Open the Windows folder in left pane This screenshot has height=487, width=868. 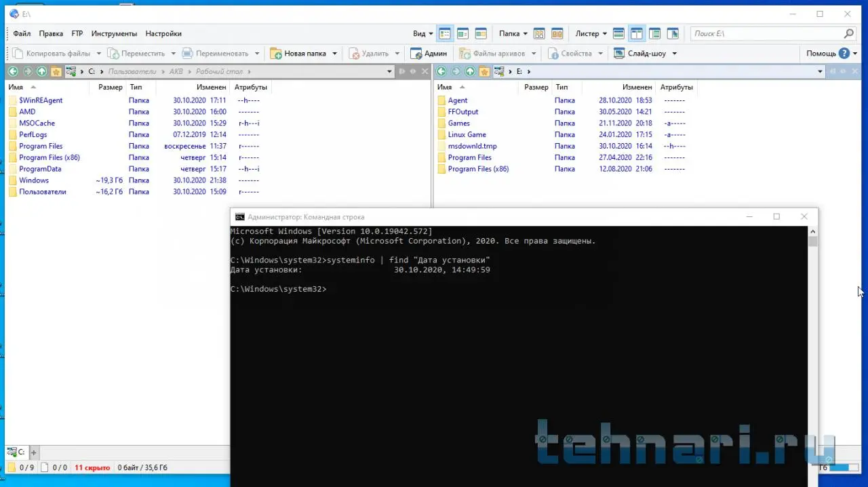tap(34, 180)
